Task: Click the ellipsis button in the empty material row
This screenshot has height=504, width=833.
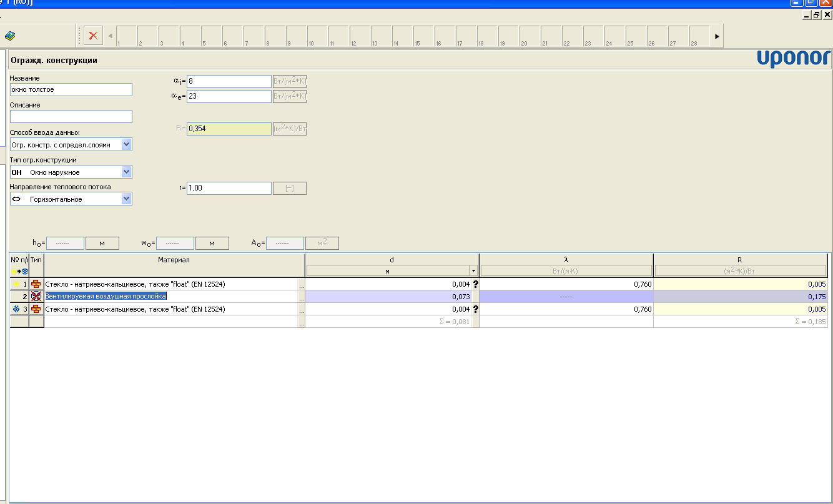Action: (x=302, y=322)
